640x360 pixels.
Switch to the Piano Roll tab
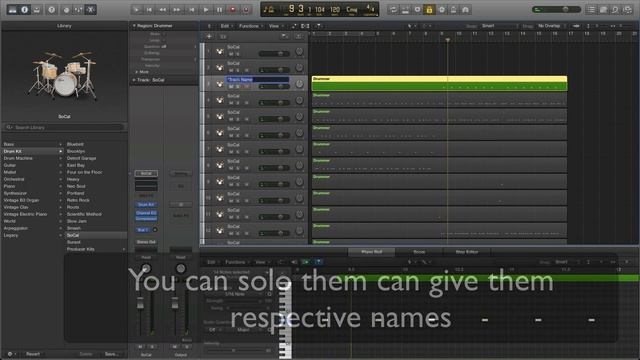click(x=371, y=252)
